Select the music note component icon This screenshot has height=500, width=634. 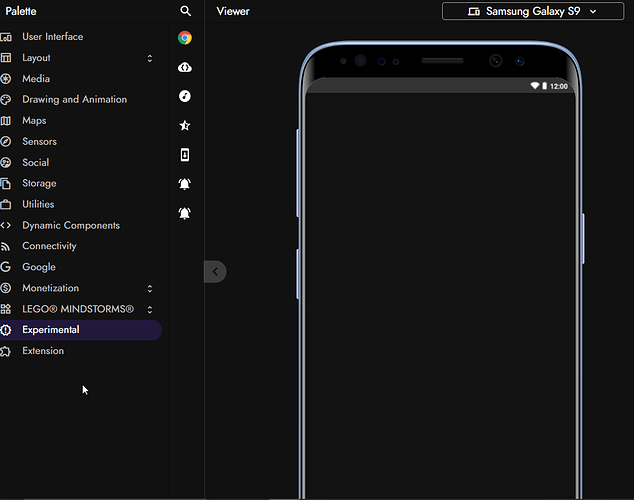(x=185, y=96)
